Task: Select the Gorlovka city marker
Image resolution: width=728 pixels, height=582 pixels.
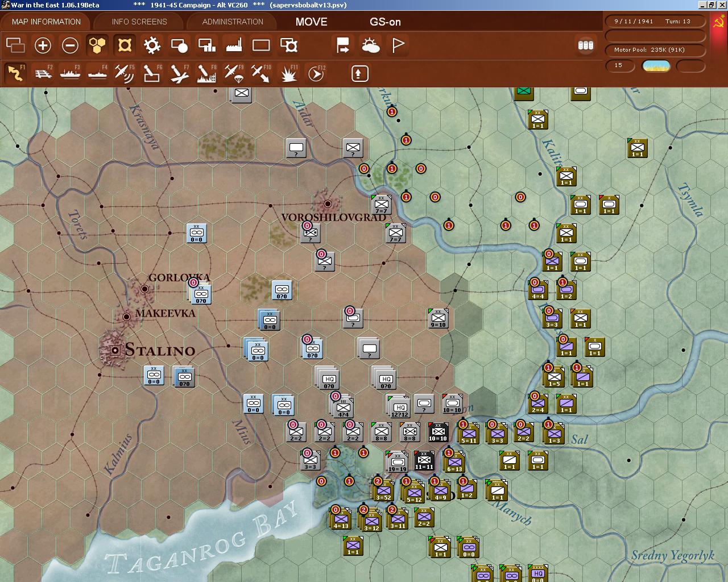Action: [x=144, y=289]
